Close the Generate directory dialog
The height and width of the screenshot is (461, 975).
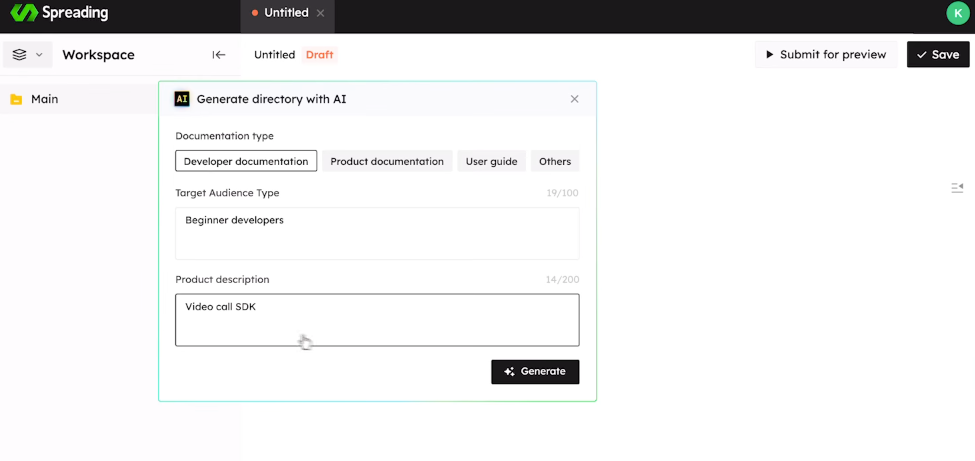pos(574,99)
